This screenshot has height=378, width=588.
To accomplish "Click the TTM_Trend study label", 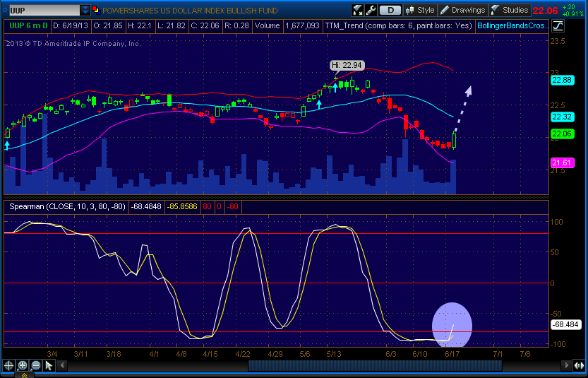I will pyautogui.click(x=399, y=26).
